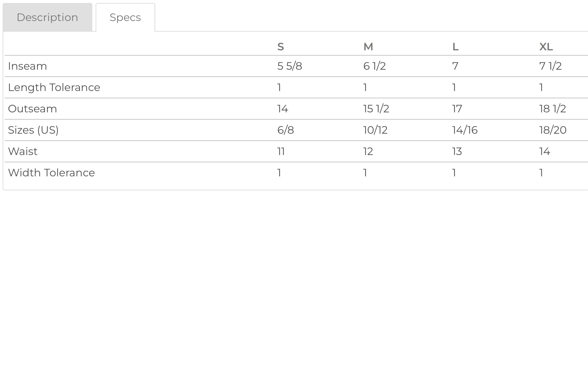
Task: Click the 5 5/8 inseam value
Action: click(x=290, y=66)
